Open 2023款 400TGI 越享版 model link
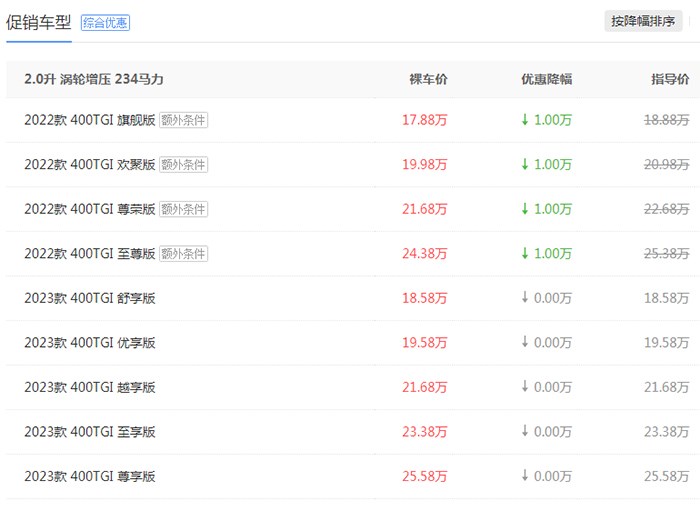700x511 pixels. point(90,387)
